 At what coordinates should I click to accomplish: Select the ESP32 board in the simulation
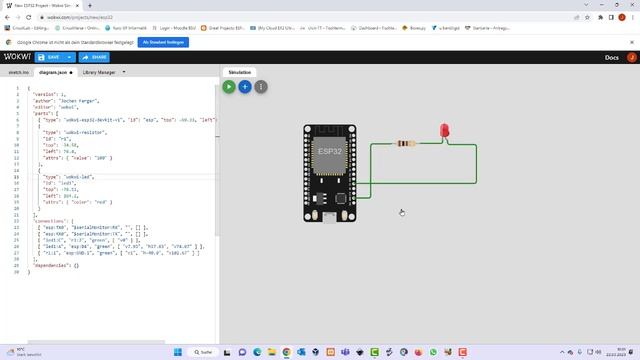pyautogui.click(x=330, y=173)
